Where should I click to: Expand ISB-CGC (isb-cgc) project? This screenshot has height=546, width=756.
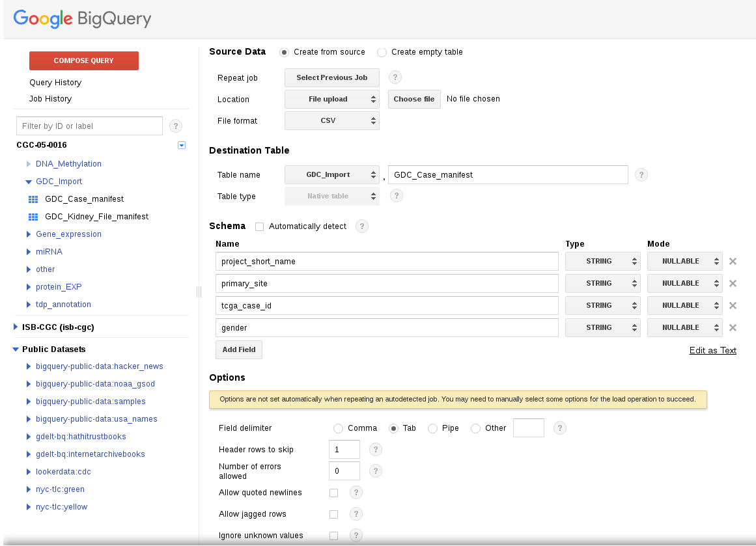(x=16, y=327)
